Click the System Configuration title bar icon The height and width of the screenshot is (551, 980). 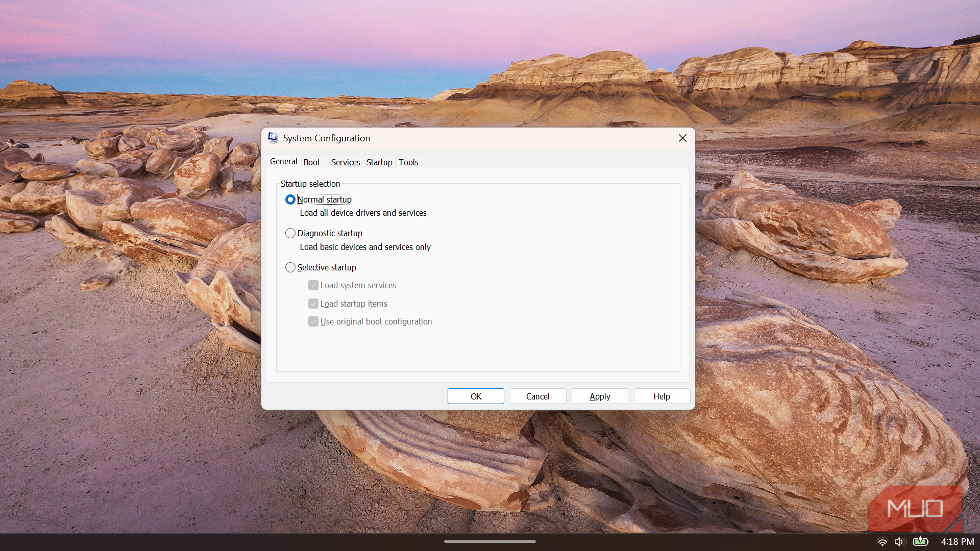tap(273, 138)
